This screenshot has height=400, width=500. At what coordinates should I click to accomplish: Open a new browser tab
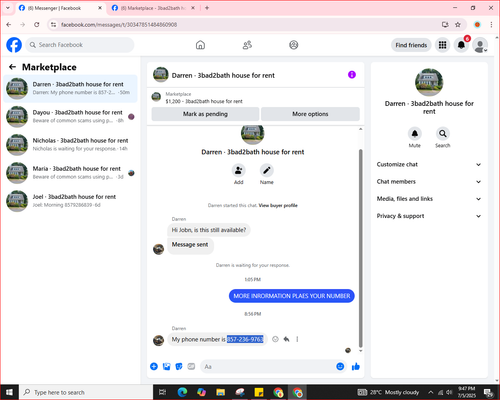pyautogui.click(x=207, y=8)
